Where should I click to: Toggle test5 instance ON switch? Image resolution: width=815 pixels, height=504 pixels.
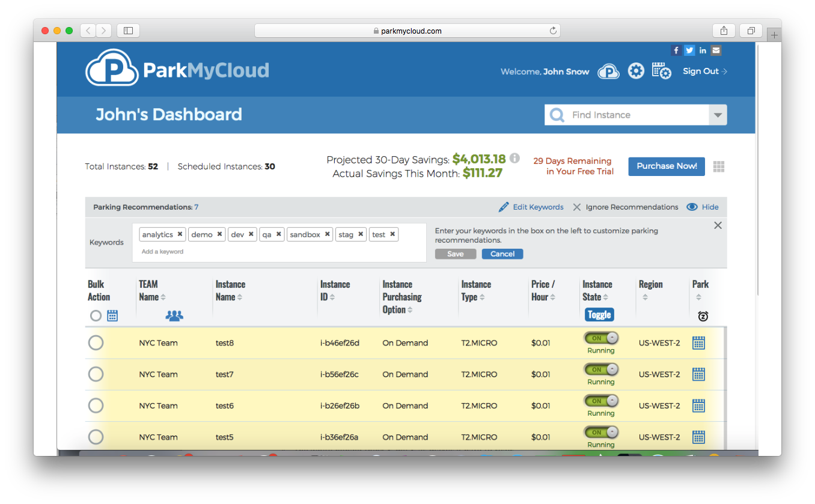601,432
